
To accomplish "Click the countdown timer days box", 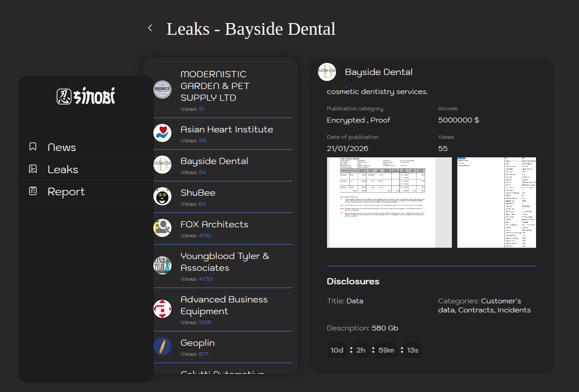I will tap(337, 350).
